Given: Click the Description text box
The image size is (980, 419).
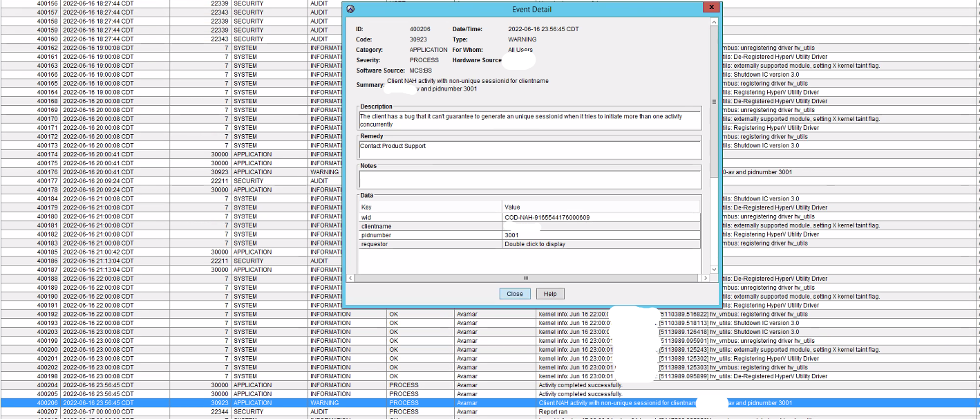Looking at the screenshot, I should click(529, 120).
